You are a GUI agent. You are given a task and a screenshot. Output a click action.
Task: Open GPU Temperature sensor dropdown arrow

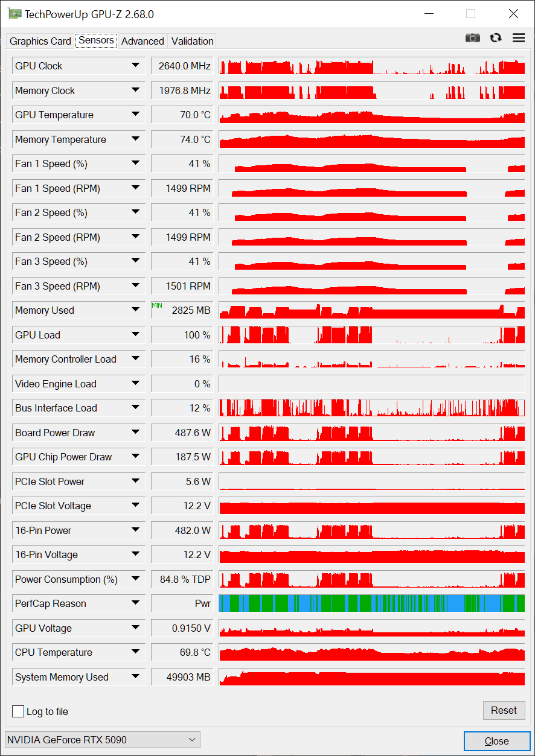(135, 114)
